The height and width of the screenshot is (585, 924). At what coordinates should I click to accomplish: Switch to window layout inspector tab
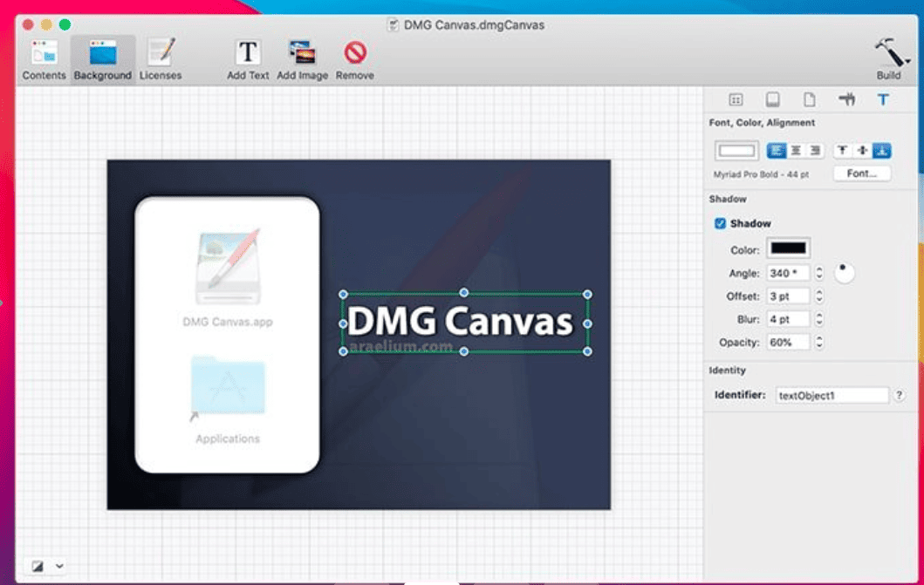coord(736,99)
